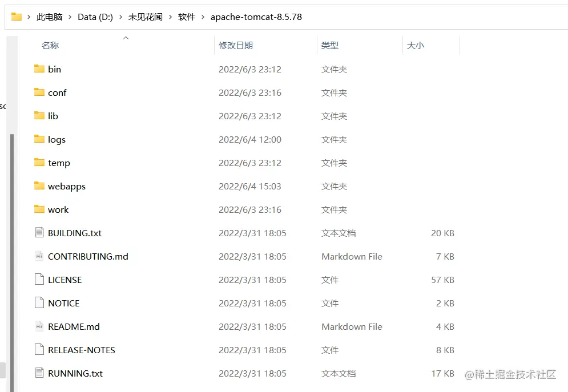This screenshot has height=392, width=568.
Task: Click the RELEASE-NOTES file icon
Action: [39, 350]
